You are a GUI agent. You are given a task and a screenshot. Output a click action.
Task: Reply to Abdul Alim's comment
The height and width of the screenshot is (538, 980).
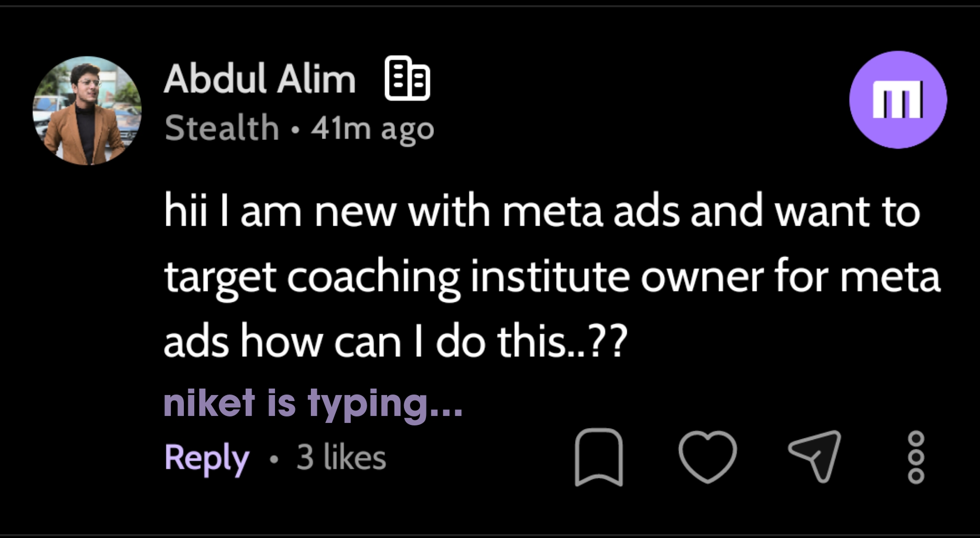click(207, 457)
